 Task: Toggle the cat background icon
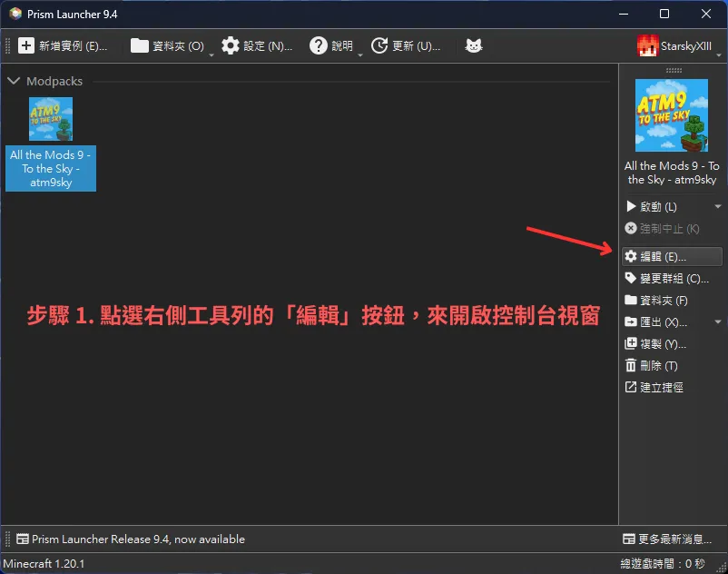pos(473,45)
